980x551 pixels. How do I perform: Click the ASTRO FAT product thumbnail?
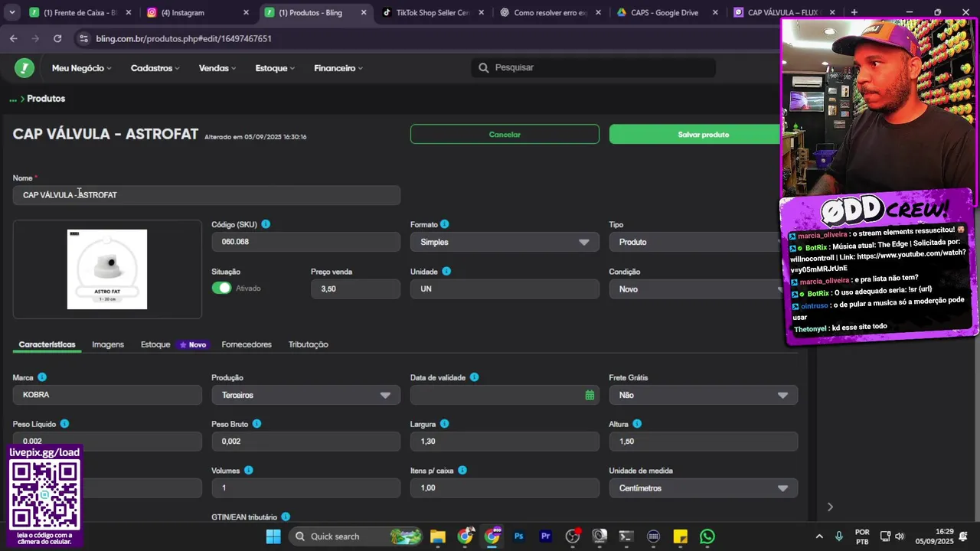[107, 269]
